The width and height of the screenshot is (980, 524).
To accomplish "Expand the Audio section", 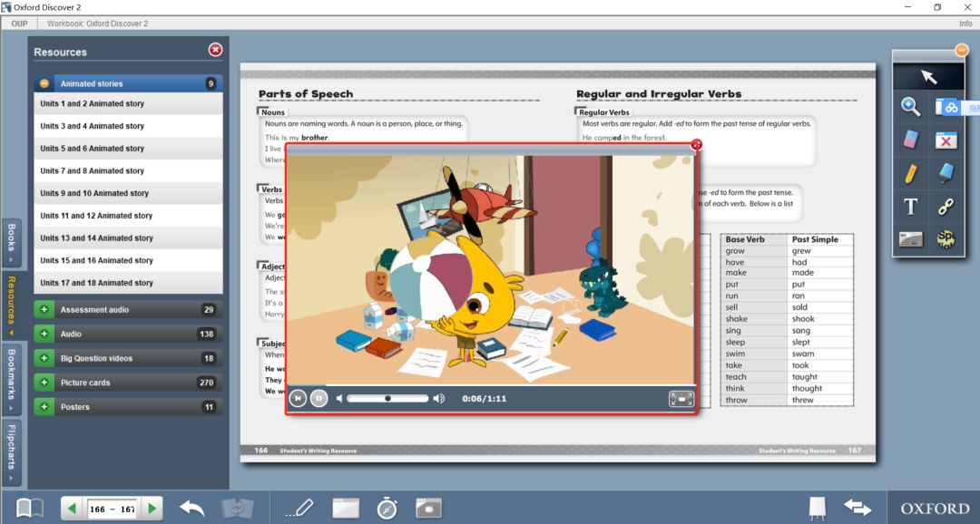I will pos(44,334).
